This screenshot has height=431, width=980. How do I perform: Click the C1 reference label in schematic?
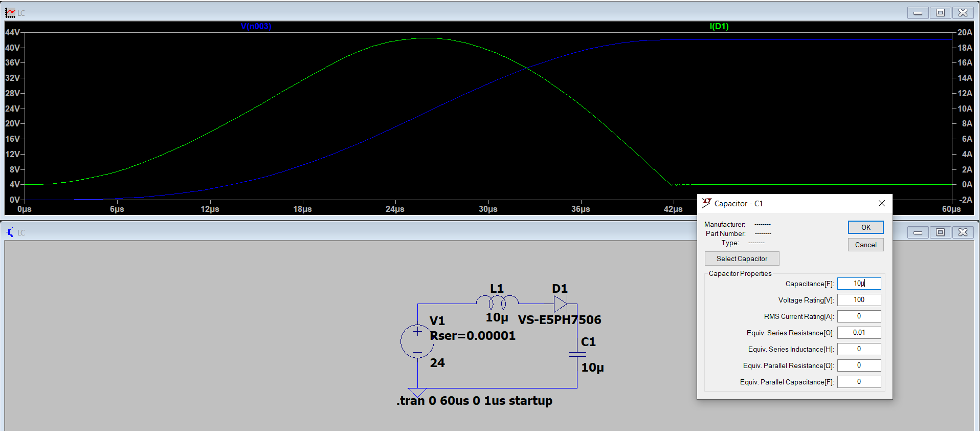pyautogui.click(x=588, y=342)
